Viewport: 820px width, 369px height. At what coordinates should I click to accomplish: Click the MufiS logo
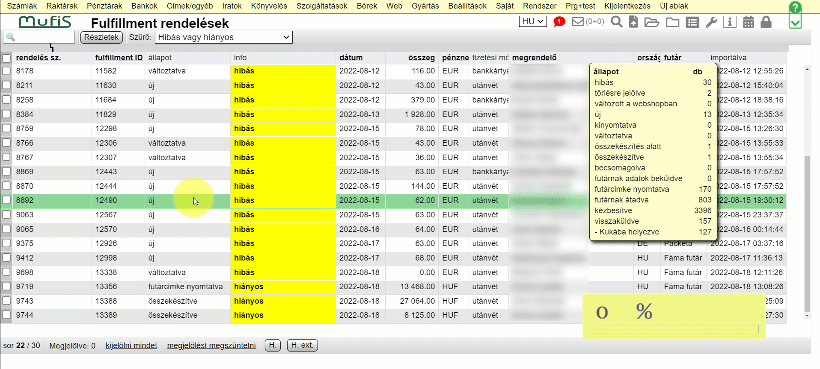tap(45, 22)
